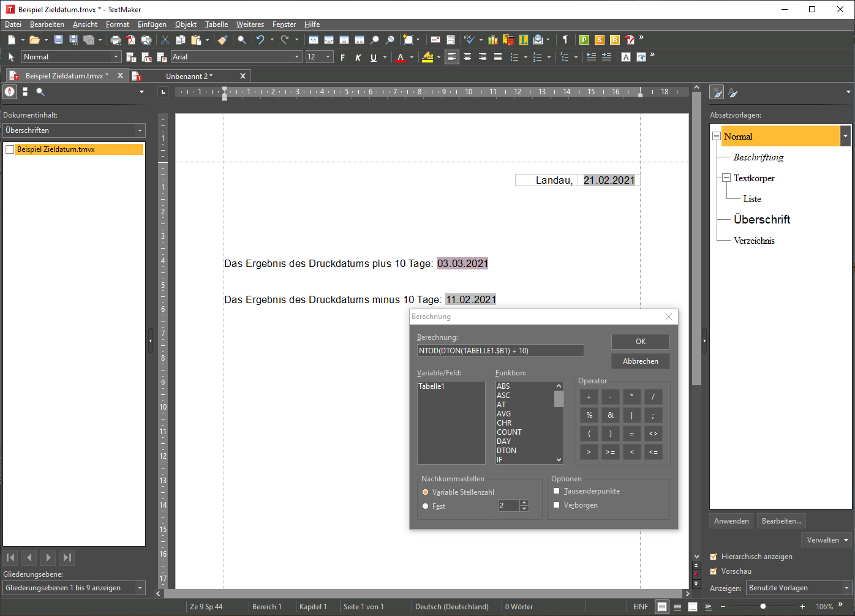The height and width of the screenshot is (616, 855).
Task: Insert the plus operator
Action: point(589,397)
